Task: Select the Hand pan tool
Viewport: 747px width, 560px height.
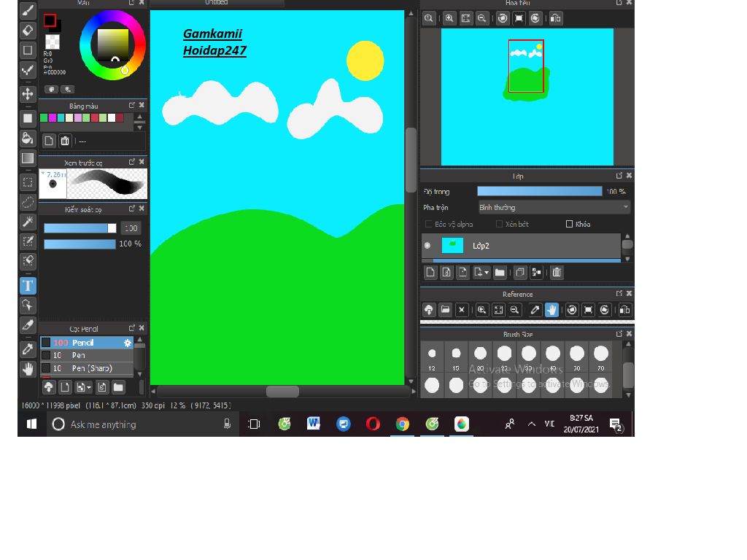Action: click(x=28, y=369)
